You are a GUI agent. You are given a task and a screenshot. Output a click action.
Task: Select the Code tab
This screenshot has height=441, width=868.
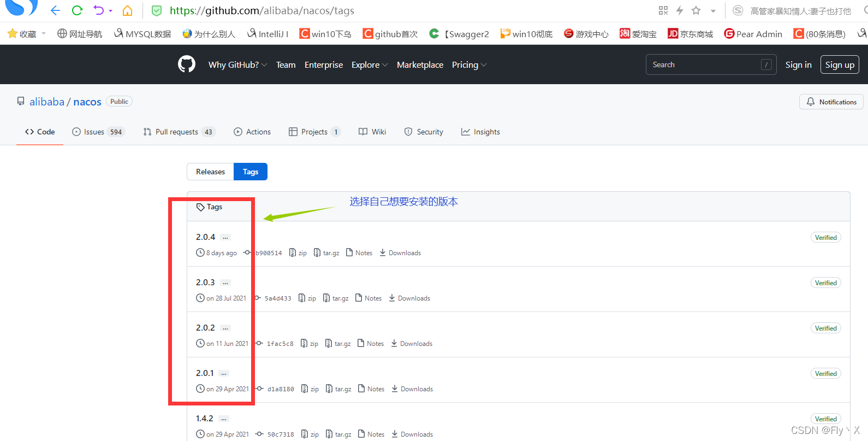coord(40,132)
